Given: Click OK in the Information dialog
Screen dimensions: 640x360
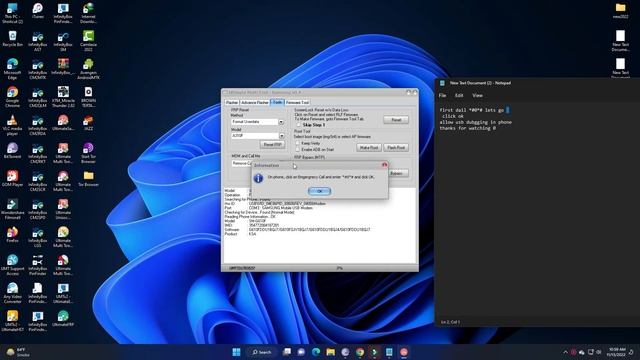Looking at the screenshot, I should pos(319,191).
